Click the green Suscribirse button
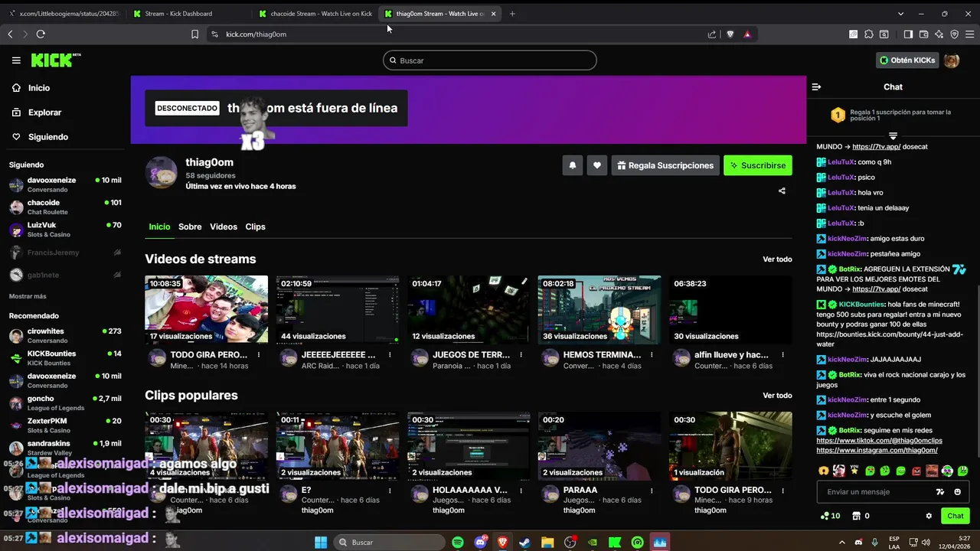The width and height of the screenshot is (980, 551). (758, 165)
